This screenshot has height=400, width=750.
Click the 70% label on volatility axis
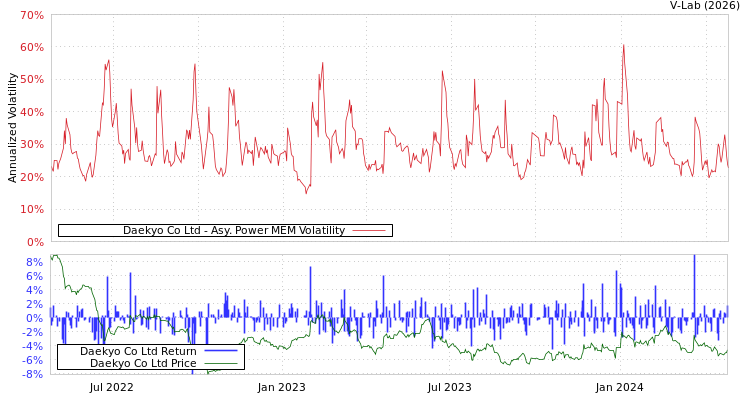(x=32, y=16)
